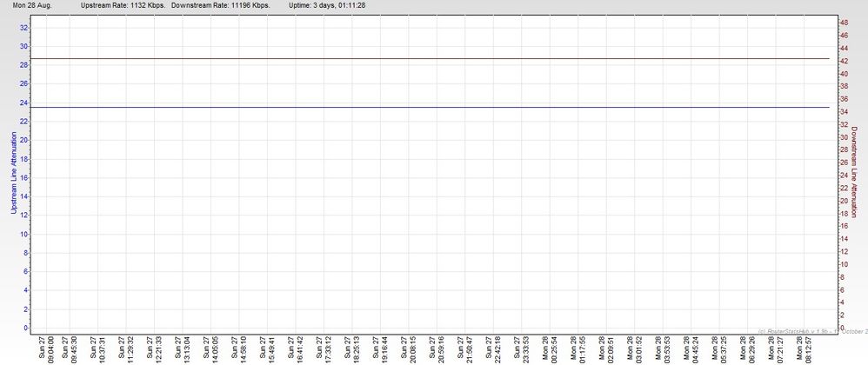Click the Uptime 3 days text
The image size is (868, 365).
(x=326, y=5)
